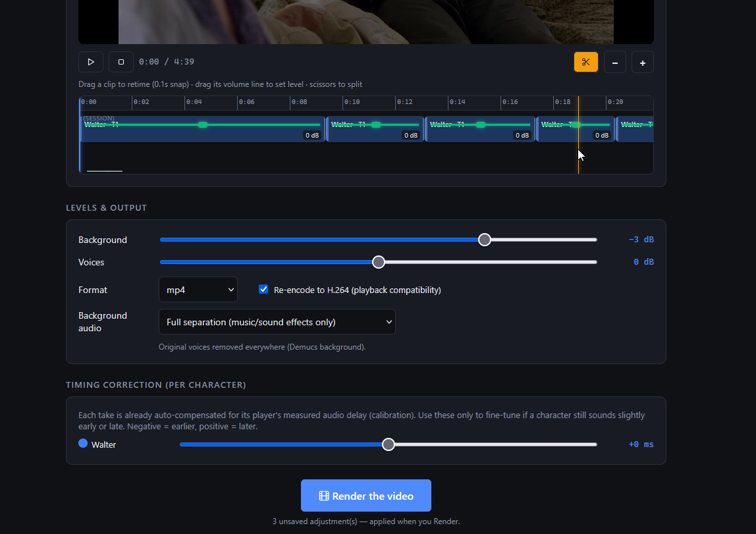This screenshot has height=534, width=756.
Task: Select Walter T1 clip starting near 0:13
Action: click(x=480, y=129)
